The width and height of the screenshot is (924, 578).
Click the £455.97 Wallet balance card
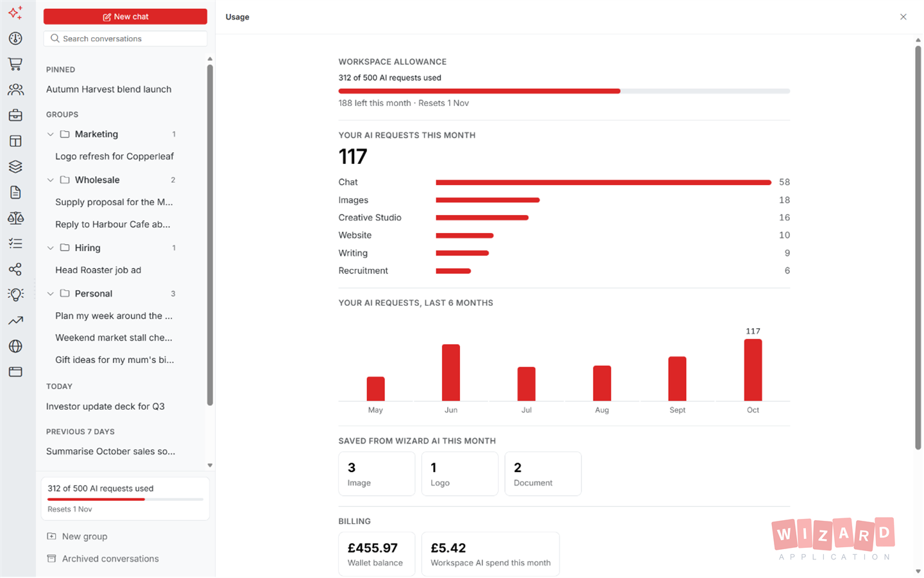pyautogui.click(x=377, y=554)
